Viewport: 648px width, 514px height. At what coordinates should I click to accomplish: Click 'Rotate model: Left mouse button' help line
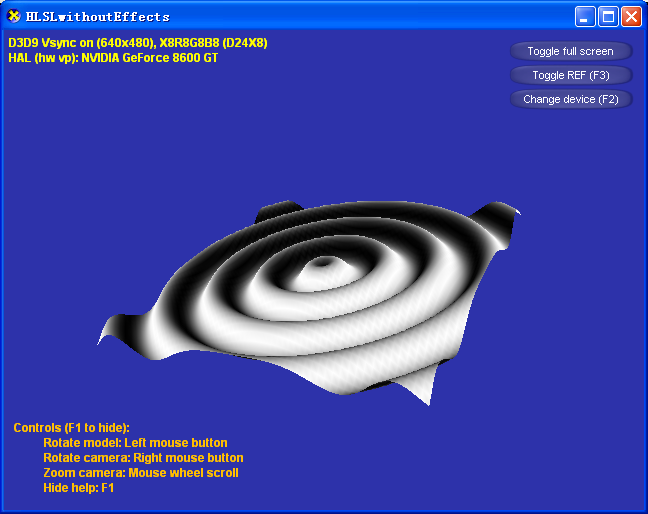135,443
